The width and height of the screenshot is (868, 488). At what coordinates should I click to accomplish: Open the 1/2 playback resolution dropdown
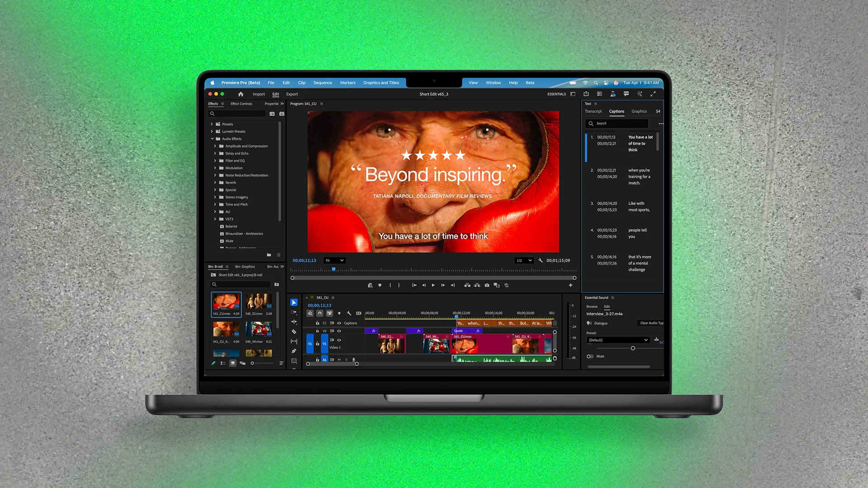click(x=523, y=260)
